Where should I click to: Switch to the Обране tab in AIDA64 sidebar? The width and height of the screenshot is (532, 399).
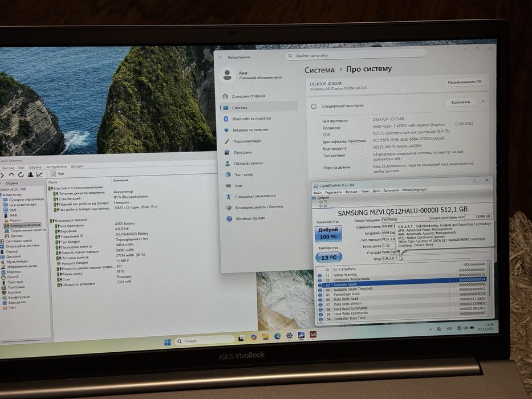11,183
